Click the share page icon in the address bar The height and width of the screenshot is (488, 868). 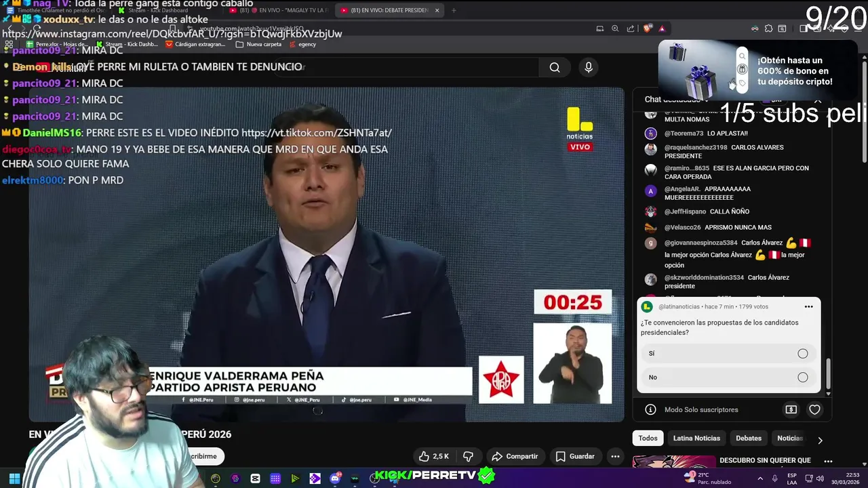[631, 28]
